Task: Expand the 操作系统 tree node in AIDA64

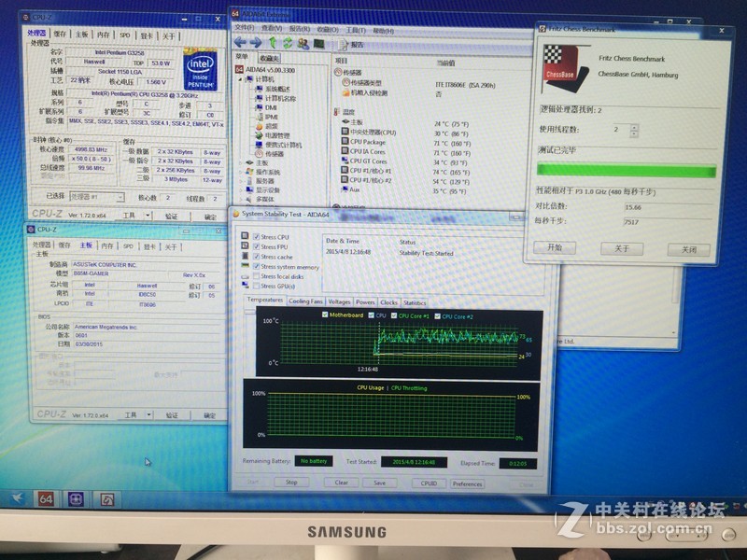Action: 240,172
